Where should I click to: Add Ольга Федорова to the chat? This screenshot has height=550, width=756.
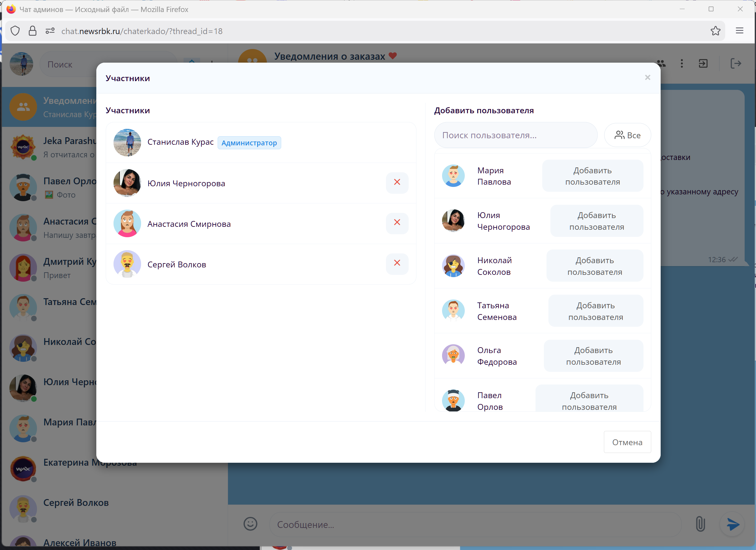(x=593, y=356)
